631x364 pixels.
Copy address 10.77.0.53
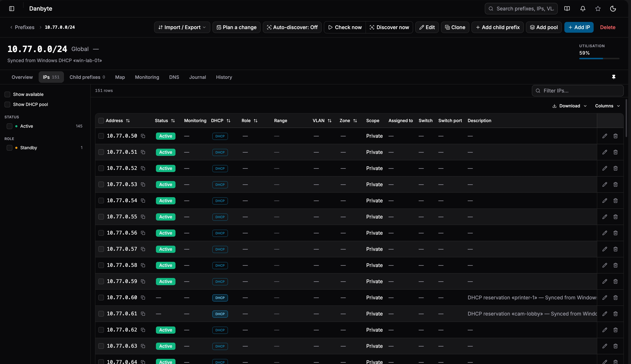[143, 184]
